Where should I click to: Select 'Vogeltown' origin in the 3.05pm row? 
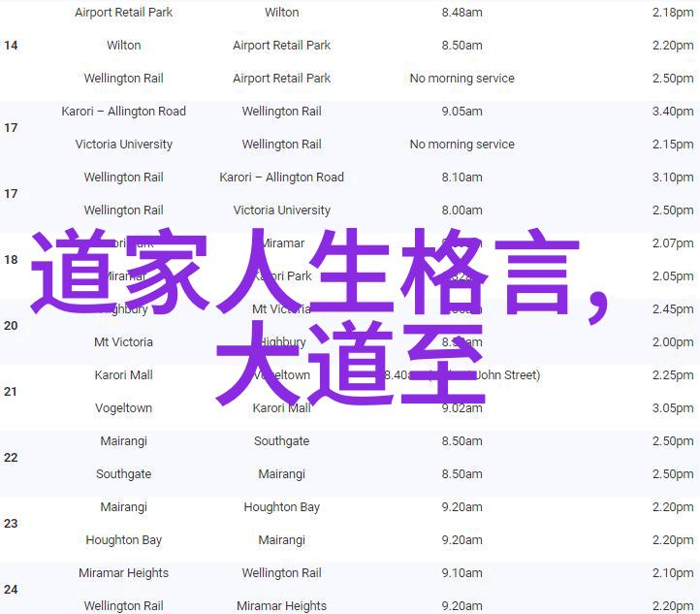click(x=124, y=408)
